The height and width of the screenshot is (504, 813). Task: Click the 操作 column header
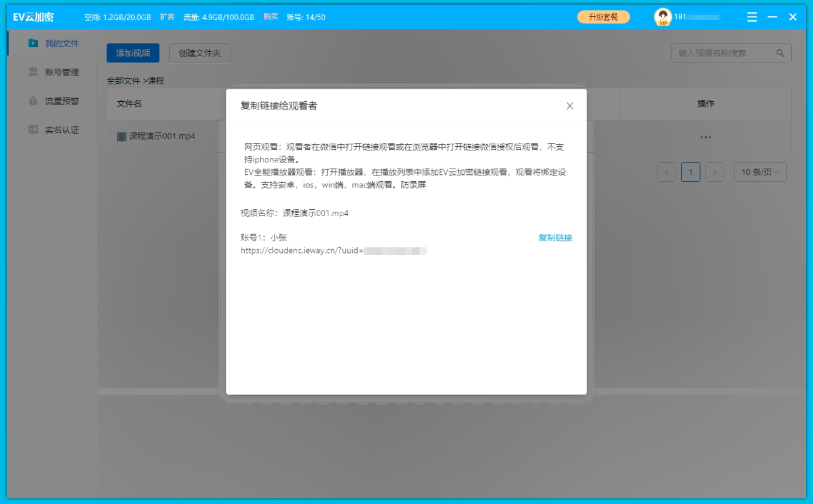tap(706, 104)
